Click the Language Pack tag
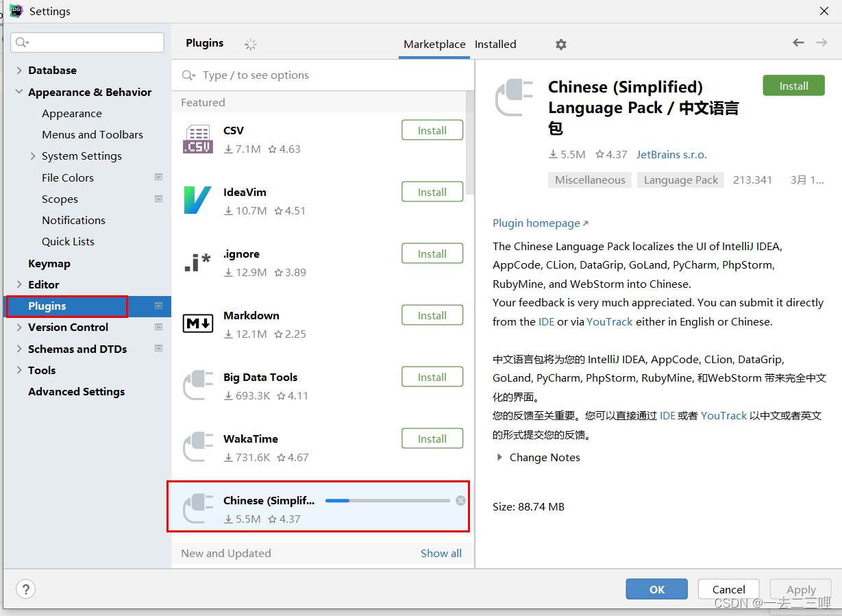Viewport: 842px width, 616px height. (x=680, y=180)
